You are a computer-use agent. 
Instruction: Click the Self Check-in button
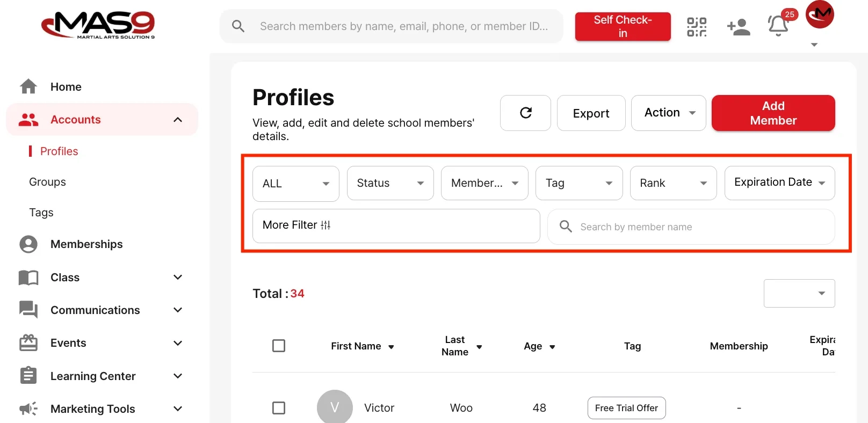tap(623, 26)
